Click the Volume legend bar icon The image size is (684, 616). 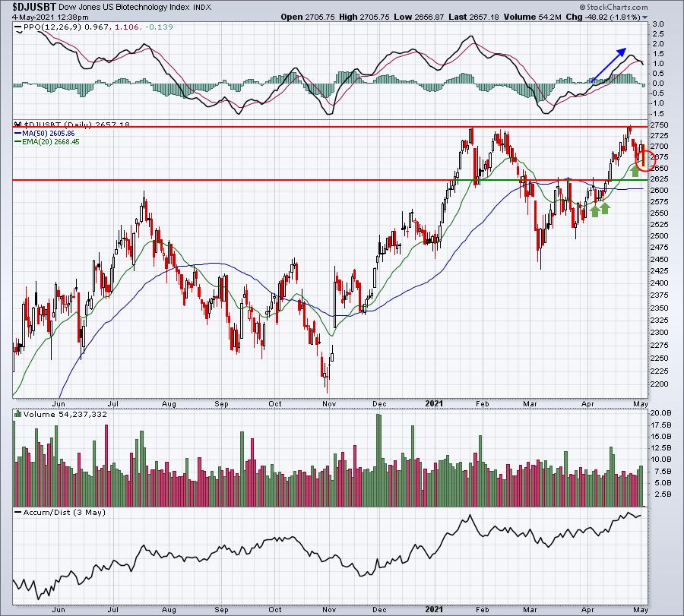18,414
